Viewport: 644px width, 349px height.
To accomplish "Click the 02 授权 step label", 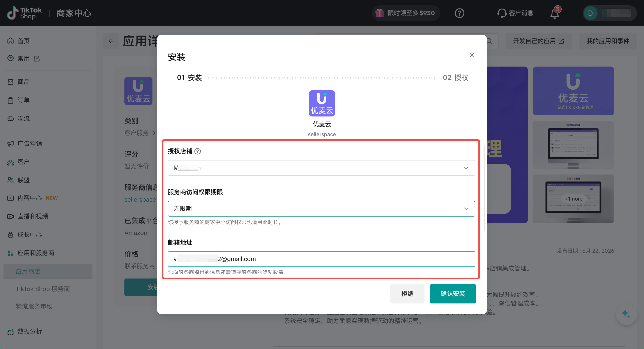I will tap(455, 78).
